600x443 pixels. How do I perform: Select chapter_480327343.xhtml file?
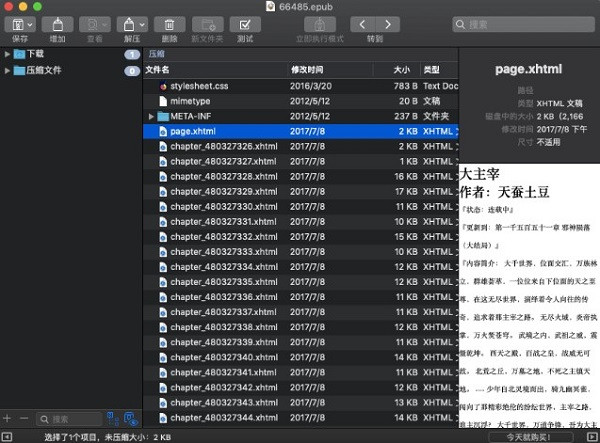click(301, 403)
